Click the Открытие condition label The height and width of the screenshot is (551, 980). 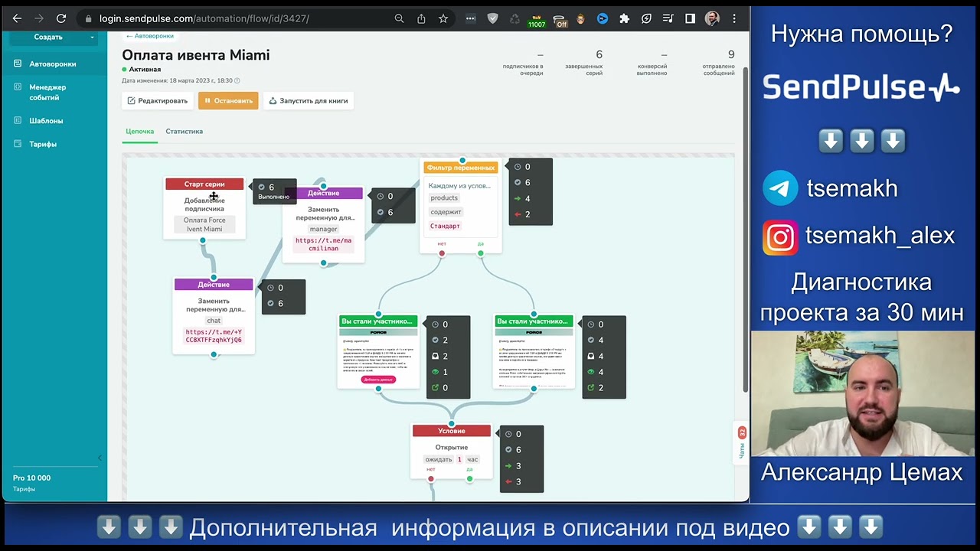[451, 448]
